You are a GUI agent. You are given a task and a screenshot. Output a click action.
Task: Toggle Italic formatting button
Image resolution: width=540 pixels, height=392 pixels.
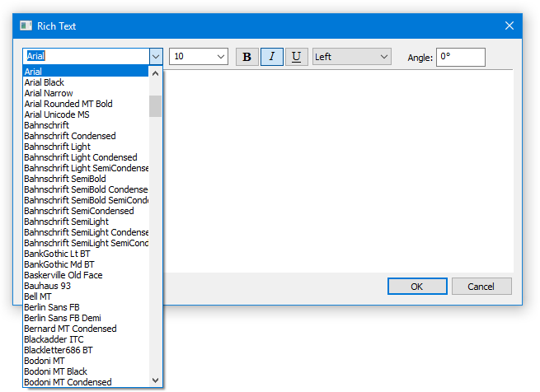click(272, 57)
